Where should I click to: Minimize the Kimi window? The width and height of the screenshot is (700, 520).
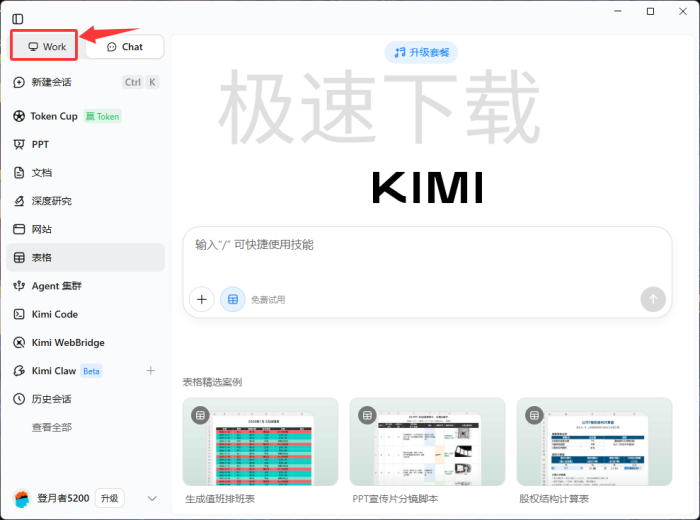tap(618, 11)
